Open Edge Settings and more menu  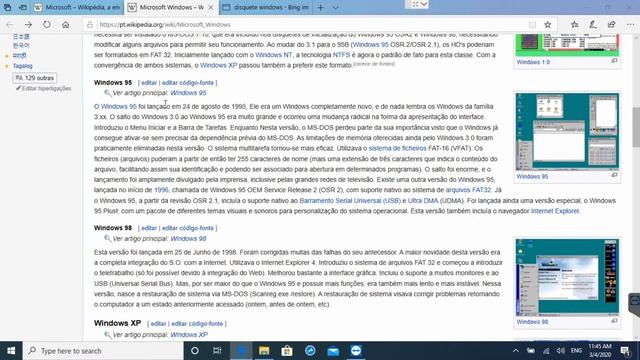(630, 24)
